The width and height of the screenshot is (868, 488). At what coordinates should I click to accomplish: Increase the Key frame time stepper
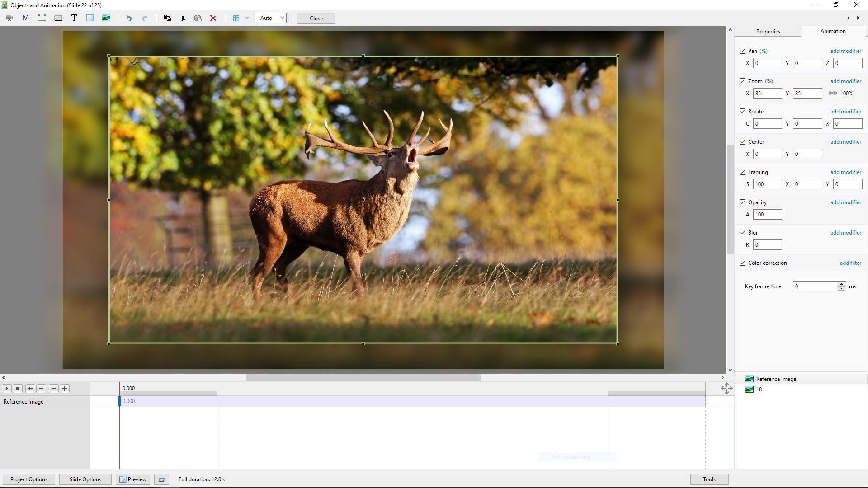[x=841, y=284]
